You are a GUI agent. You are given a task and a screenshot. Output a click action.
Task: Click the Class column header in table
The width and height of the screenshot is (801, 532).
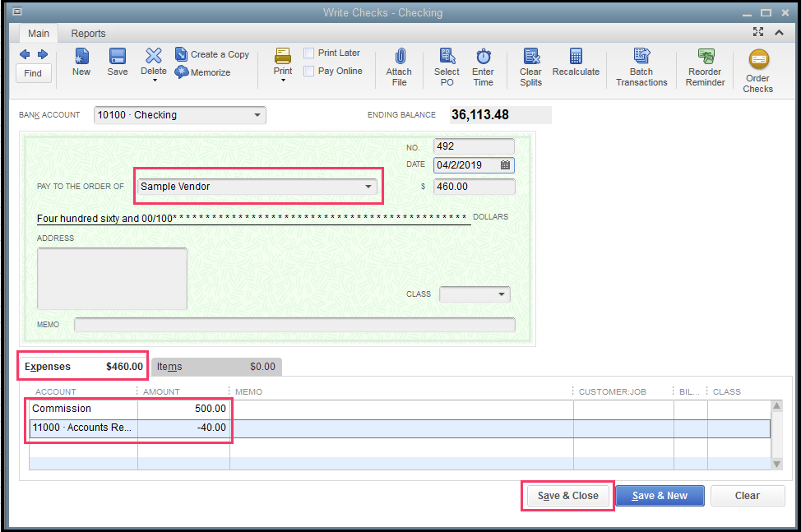point(726,391)
